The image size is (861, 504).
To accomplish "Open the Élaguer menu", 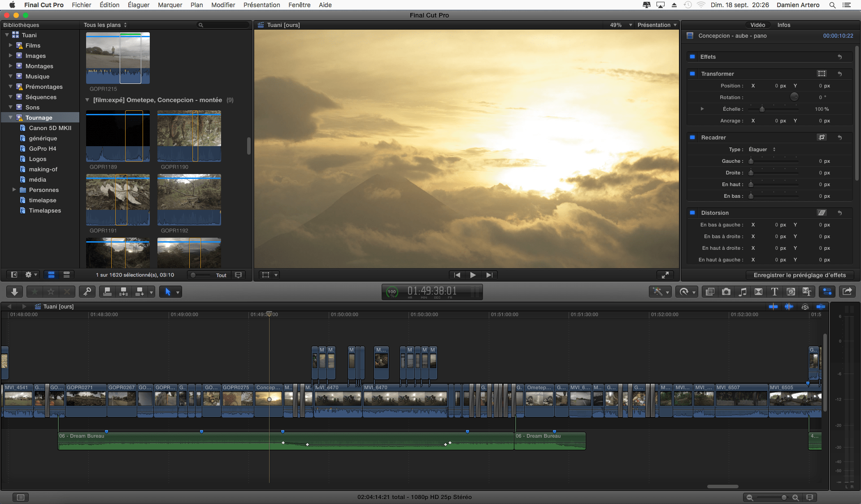I will click(139, 5).
